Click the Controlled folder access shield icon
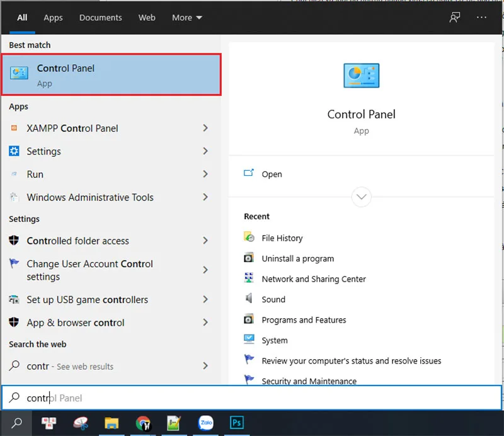This screenshot has width=504, height=436. coord(14,240)
